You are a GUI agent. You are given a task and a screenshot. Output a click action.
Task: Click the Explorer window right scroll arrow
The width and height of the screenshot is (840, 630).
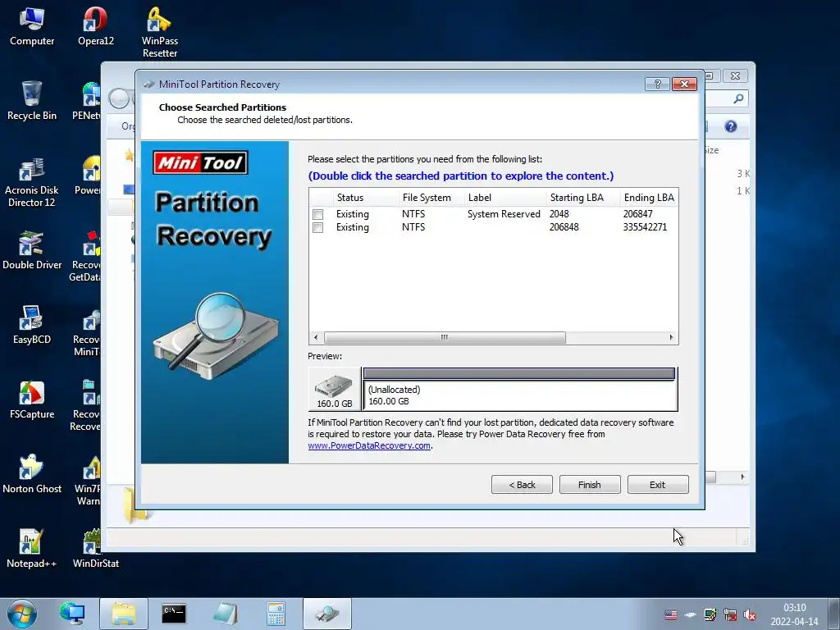coord(742,477)
